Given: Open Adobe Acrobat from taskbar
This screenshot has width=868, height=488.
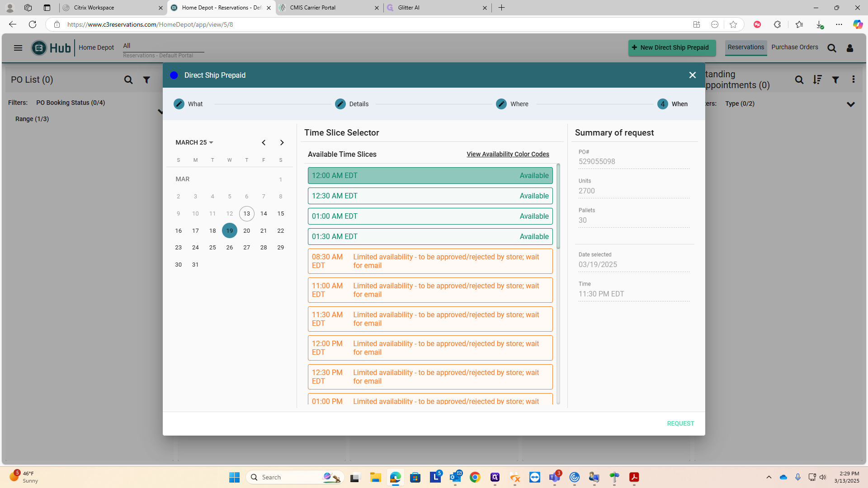Looking at the screenshot, I should (634, 477).
